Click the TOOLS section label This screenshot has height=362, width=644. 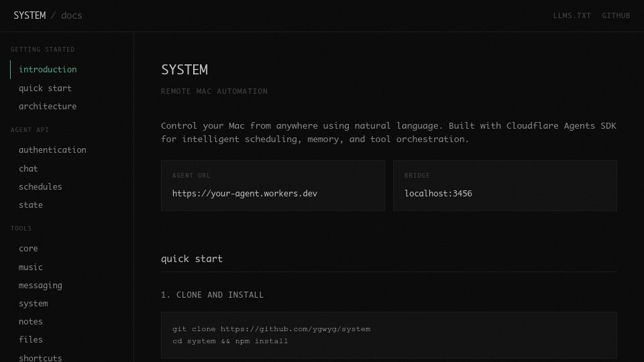tap(21, 229)
